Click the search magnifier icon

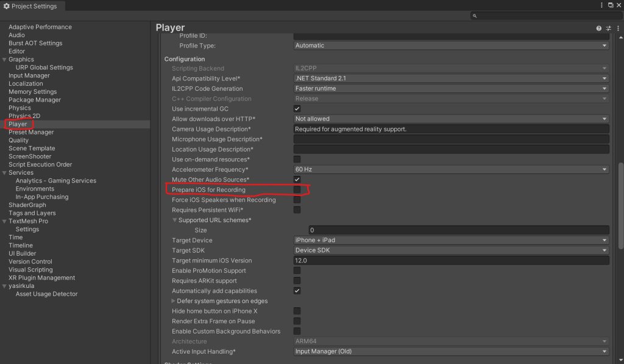click(474, 16)
